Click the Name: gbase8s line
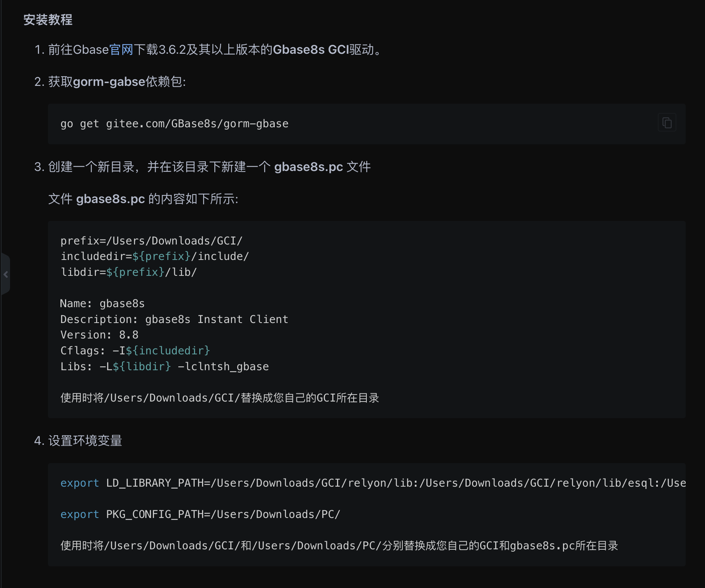This screenshot has width=705, height=588. 103,304
